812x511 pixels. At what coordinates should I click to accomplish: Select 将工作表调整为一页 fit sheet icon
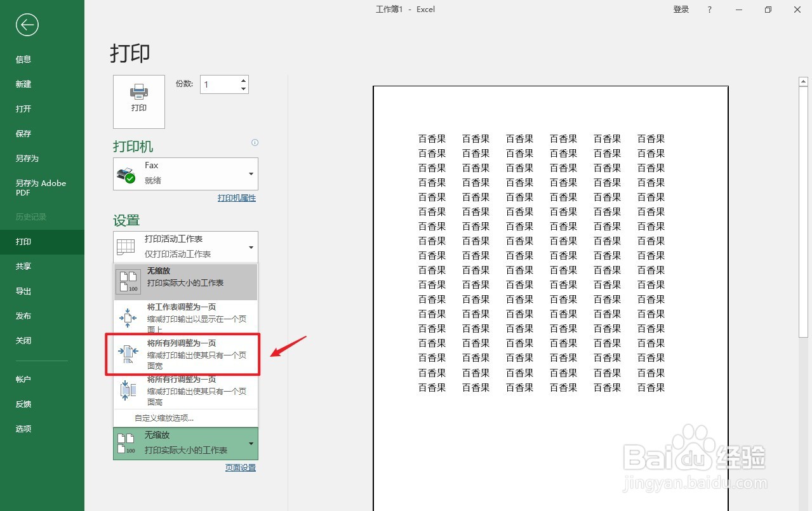[x=128, y=317]
